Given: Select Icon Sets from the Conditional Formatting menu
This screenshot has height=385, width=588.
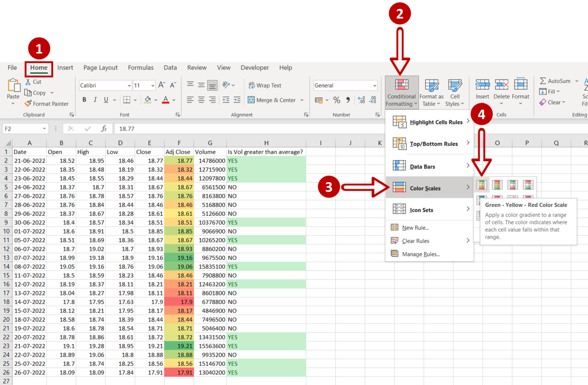Looking at the screenshot, I should (x=421, y=209).
